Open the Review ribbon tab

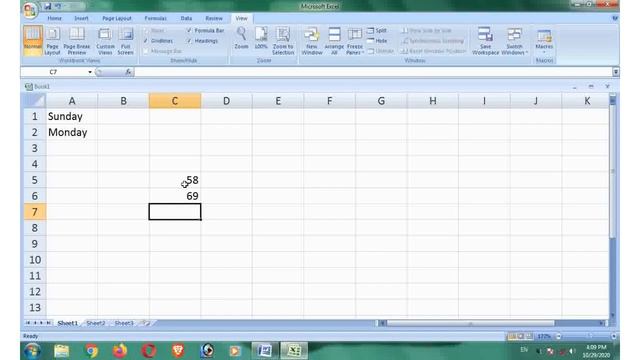click(x=214, y=18)
